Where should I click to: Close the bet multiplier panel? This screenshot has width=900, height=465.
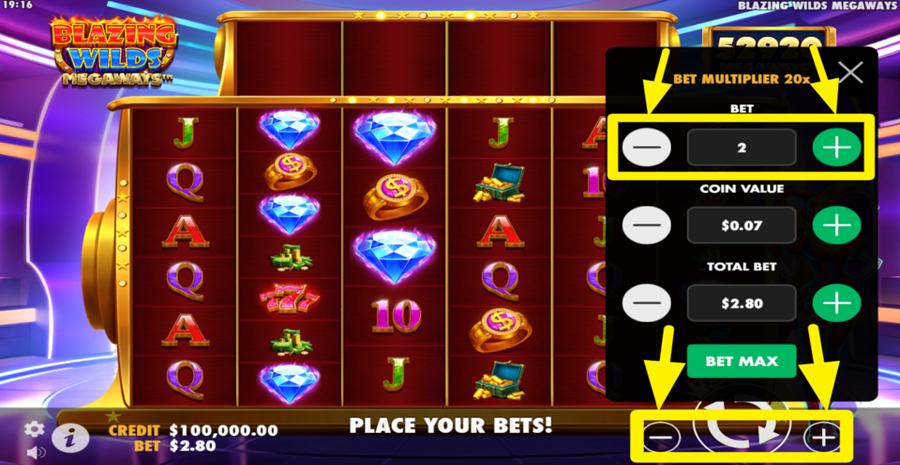[x=850, y=73]
